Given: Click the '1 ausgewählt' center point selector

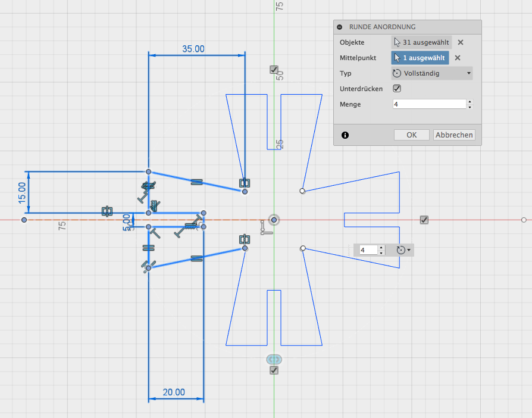Looking at the screenshot, I should point(420,58).
